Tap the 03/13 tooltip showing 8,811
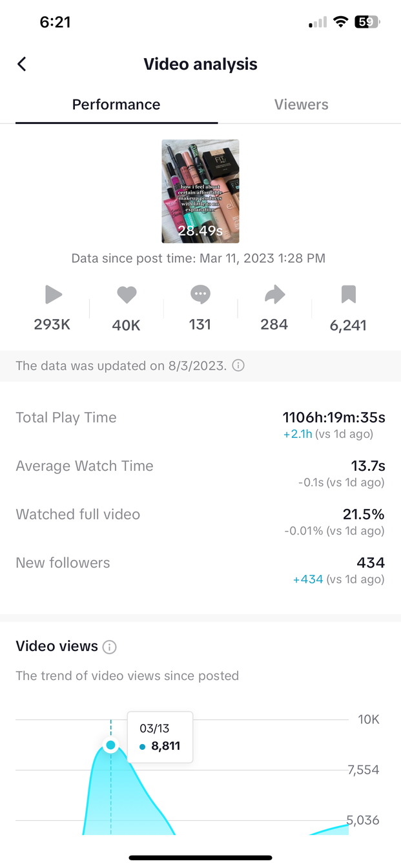The width and height of the screenshot is (401, 868). (x=160, y=738)
